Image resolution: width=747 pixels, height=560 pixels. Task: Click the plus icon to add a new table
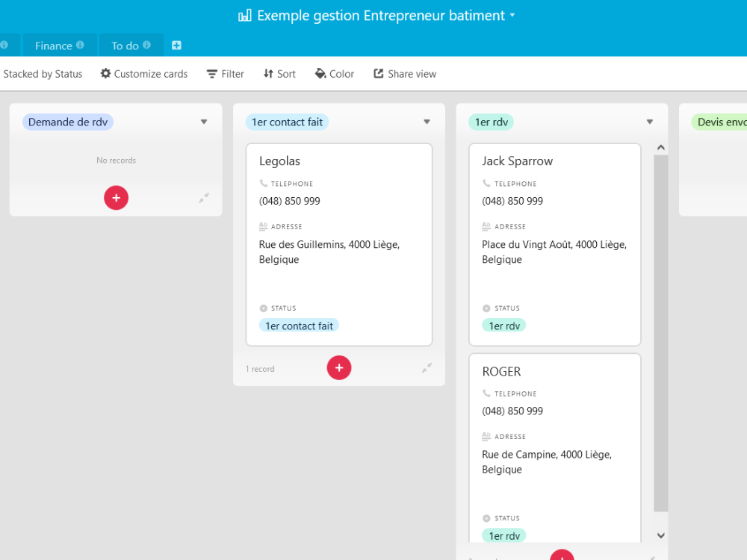176,45
